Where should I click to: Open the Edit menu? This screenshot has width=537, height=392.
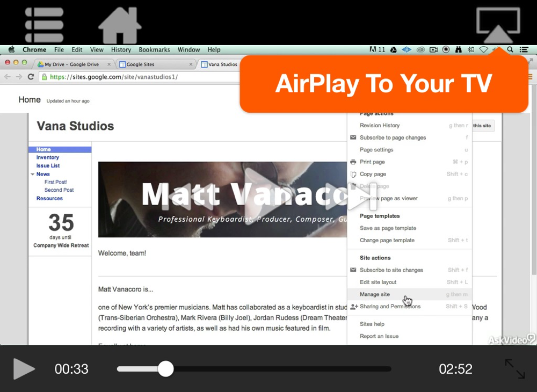pyautogui.click(x=77, y=49)
